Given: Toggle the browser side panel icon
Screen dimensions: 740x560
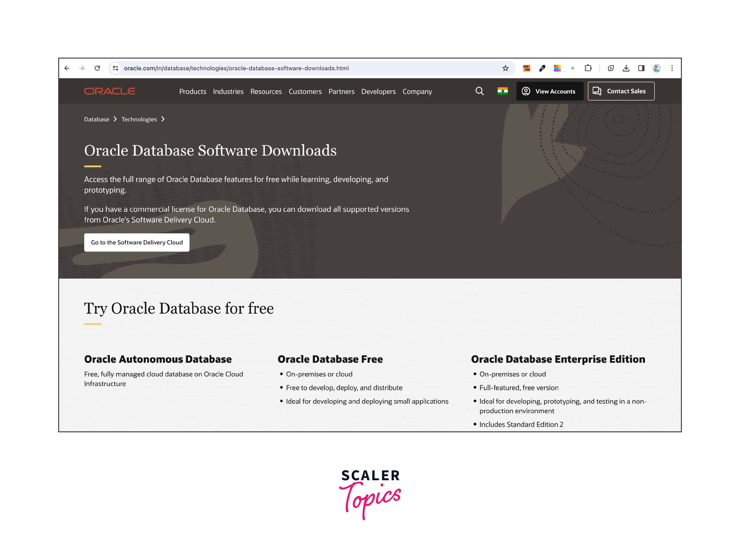Looking at the screenshot, I should (641, 68).
